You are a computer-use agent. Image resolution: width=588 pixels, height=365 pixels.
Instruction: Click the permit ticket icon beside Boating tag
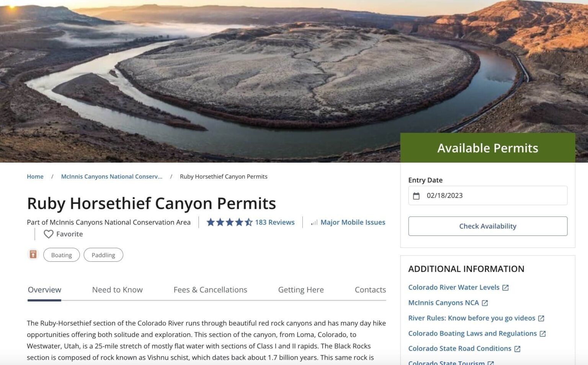(x=33, y=254)
